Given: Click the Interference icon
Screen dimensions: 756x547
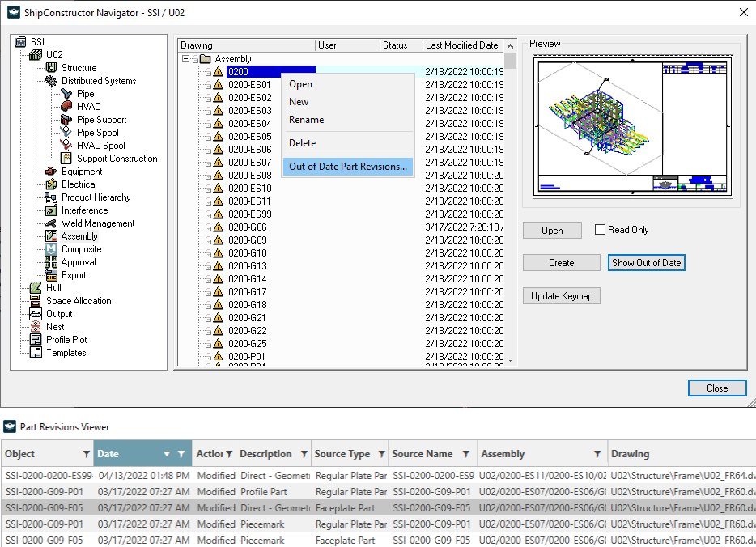Looking at the screenshot, I should [x=51, y=210].
